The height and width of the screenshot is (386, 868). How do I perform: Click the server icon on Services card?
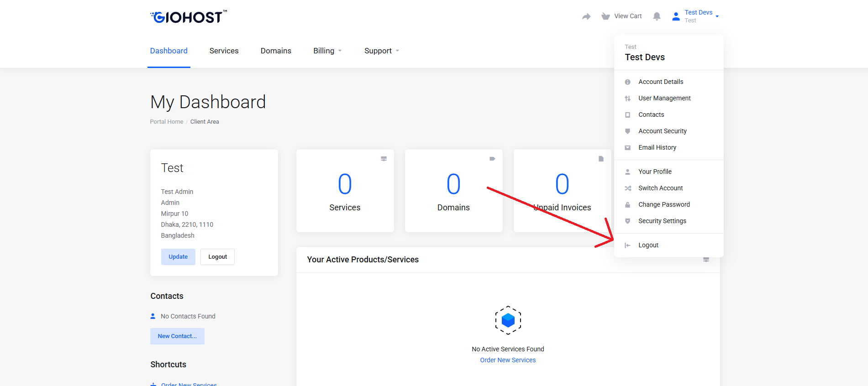click(x=384, y=159)
